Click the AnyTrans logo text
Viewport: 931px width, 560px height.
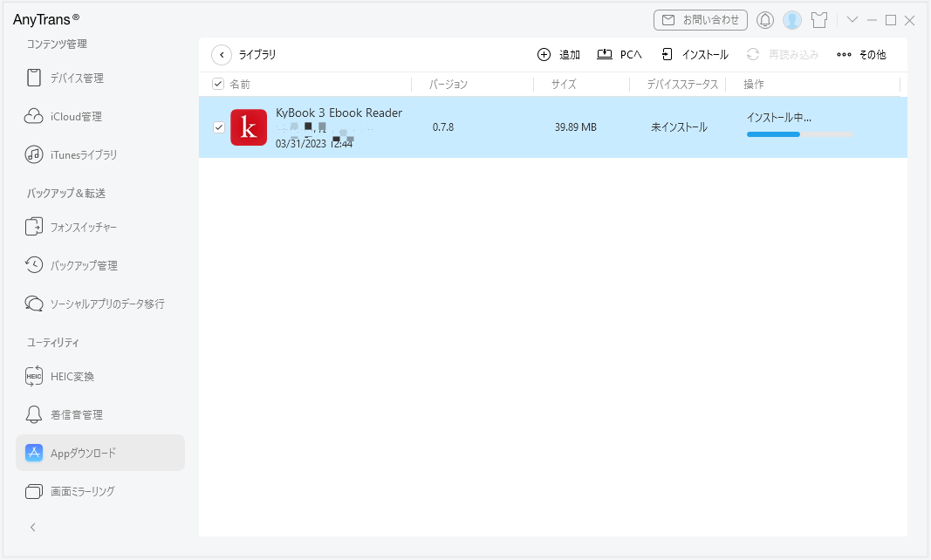pos(45,19)
